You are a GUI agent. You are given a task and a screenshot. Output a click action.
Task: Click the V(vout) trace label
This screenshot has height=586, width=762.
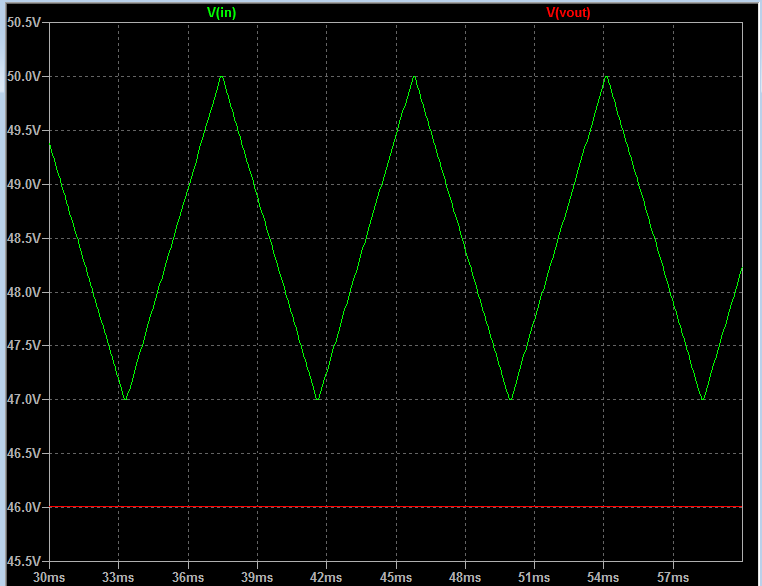click(x=568, y=13)
